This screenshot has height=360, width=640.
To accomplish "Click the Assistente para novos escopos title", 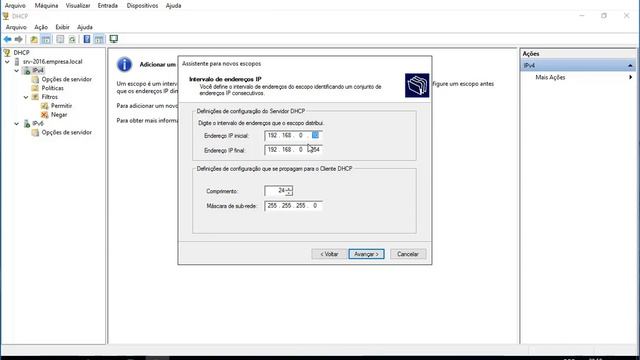I will pyautogui.click(x=221, y=64).
